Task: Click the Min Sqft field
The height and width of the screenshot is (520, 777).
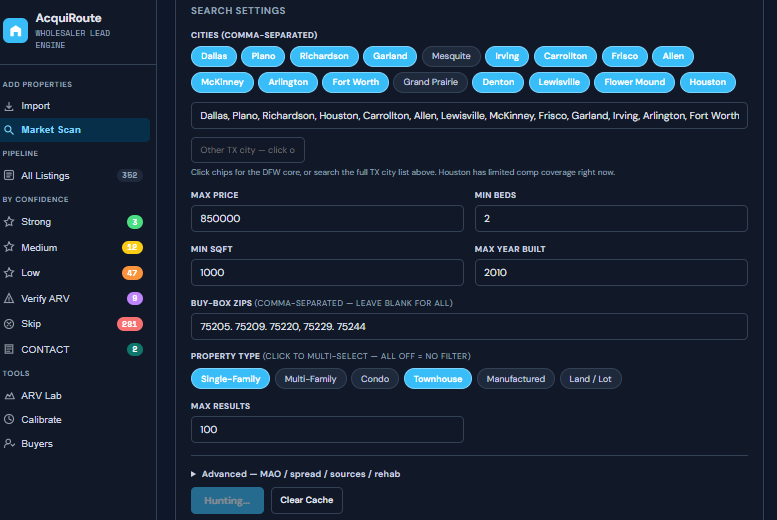Action: pyautogui.click(x=327, y=273)
